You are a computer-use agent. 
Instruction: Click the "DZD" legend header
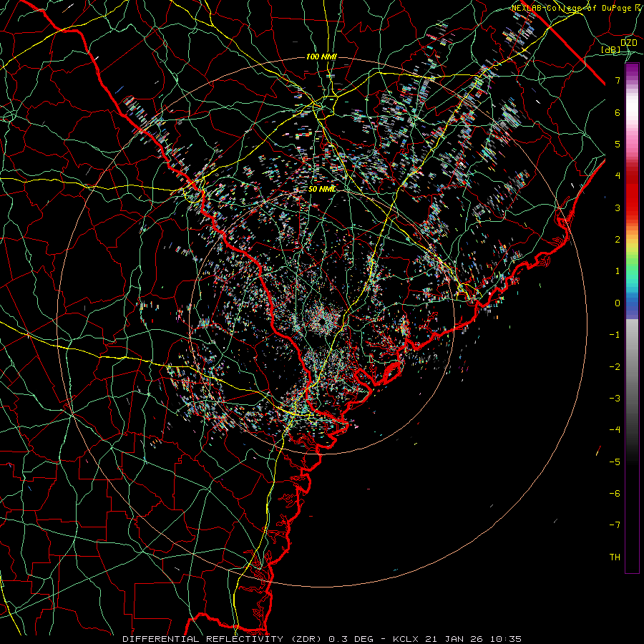(x=629, y=43)
